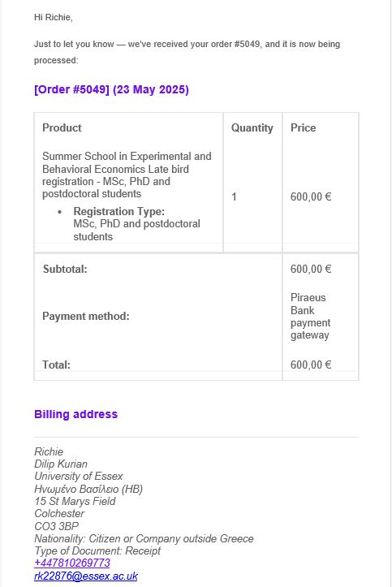
Task: Click the Total label
Action: click(x=57, y=365)
